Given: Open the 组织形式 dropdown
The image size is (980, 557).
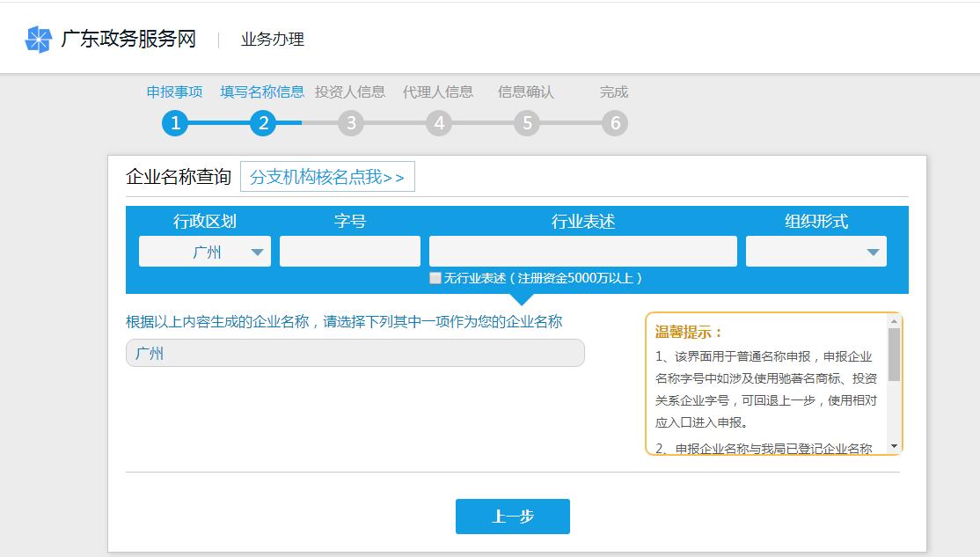Looking at the screenshot, I should click(x=815, y=251).
